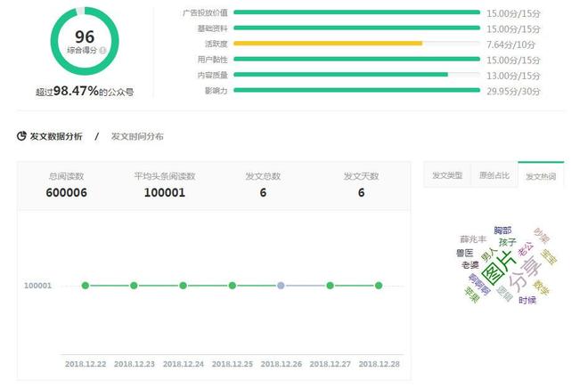Click the word 薛兆丰 in the word cloud
Viewport: 588px width, 388px height.
pyautogui.click(x=473, y=239)
